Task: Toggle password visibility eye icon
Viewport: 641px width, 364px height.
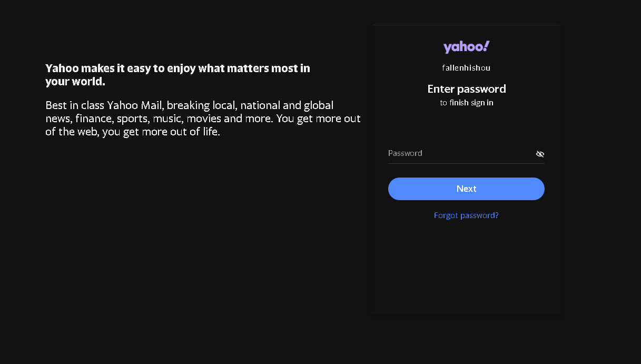Action: tap(540, 154)
